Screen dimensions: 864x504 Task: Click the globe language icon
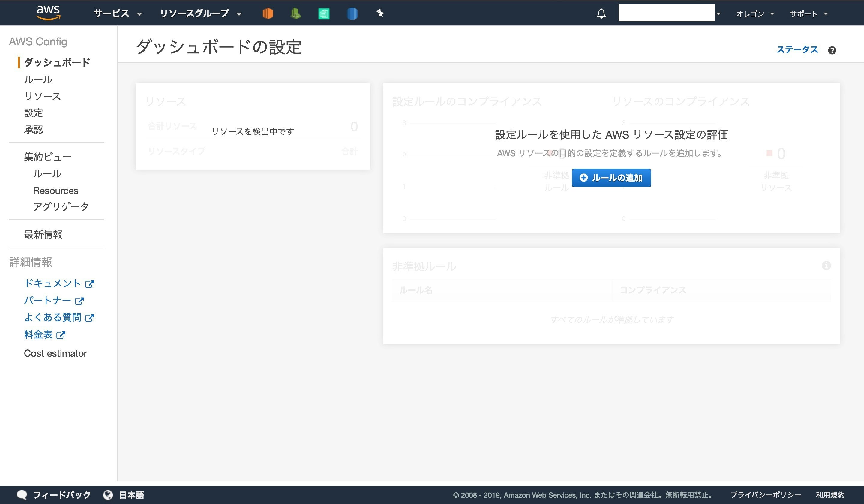click(108, 495)
